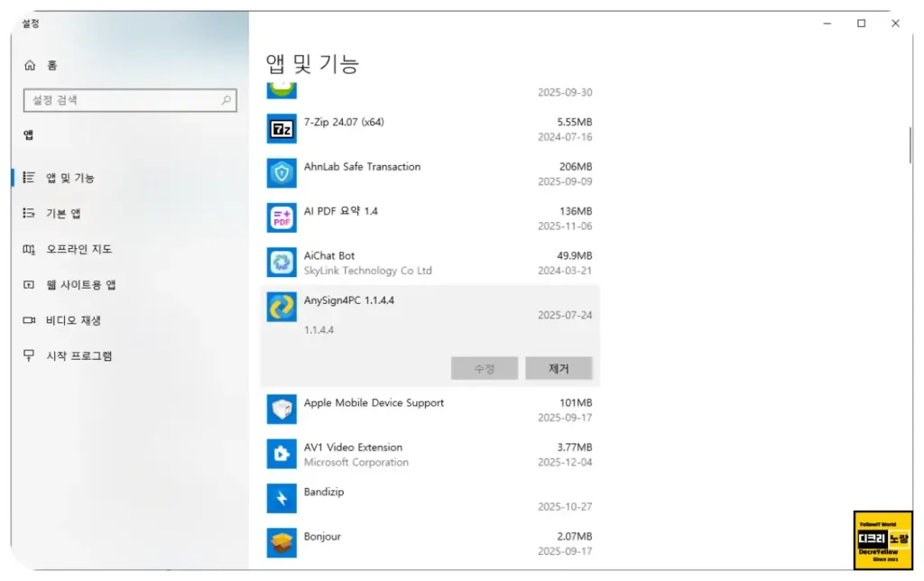924x581 pixels.
Task: Click the SkyLink Technology Co Ltd publisher text
Action: pyautogui.click(x=368, y=271)
